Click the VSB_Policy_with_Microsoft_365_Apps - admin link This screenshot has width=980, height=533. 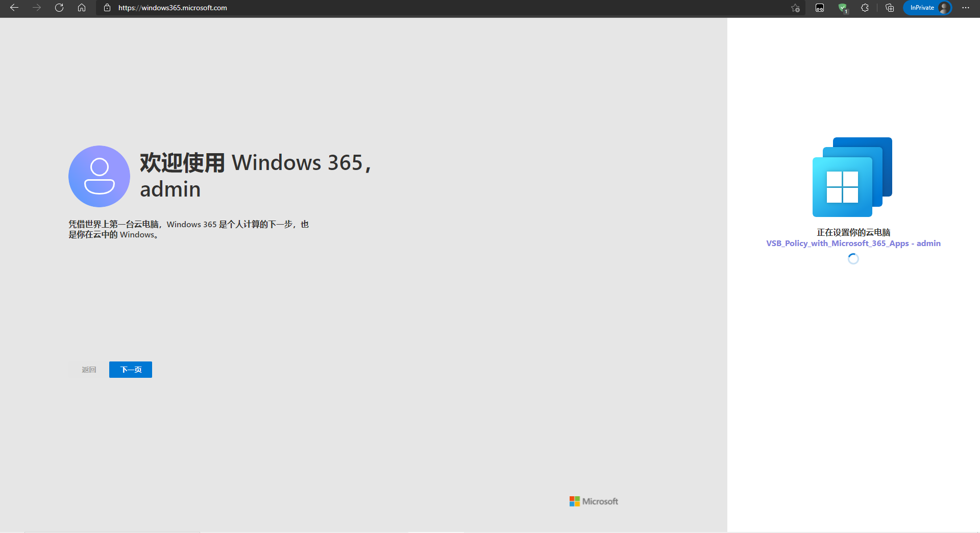[x=853, y=244]
